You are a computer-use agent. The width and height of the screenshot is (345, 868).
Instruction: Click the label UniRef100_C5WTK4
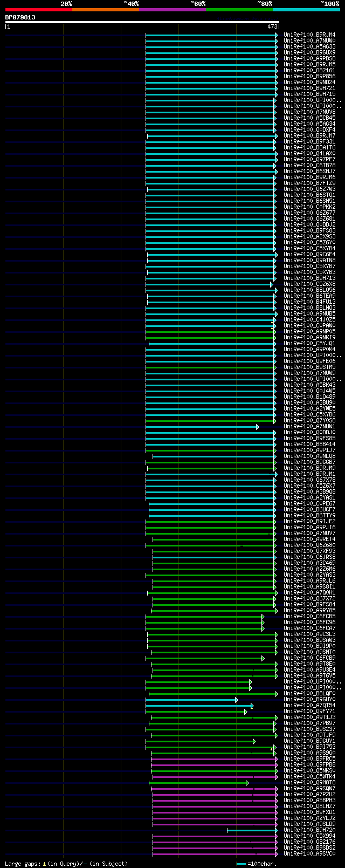(x=309, y=777)
